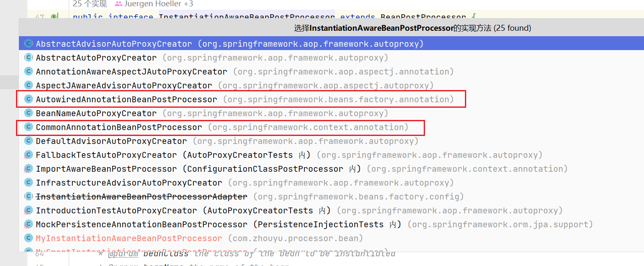
Task: Click the icon beside CommonAnnotationBeanPostProcessor
Action: coord(29,127)
